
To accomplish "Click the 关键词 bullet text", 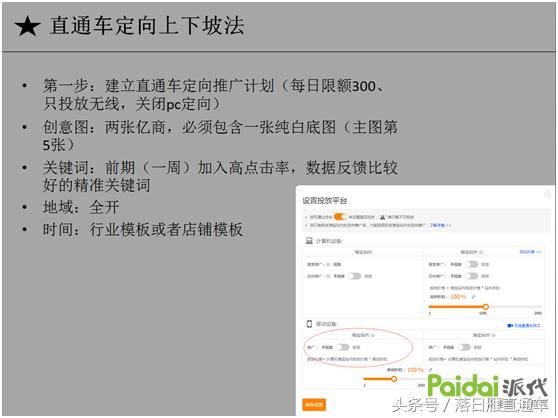I will pos(220,176).
